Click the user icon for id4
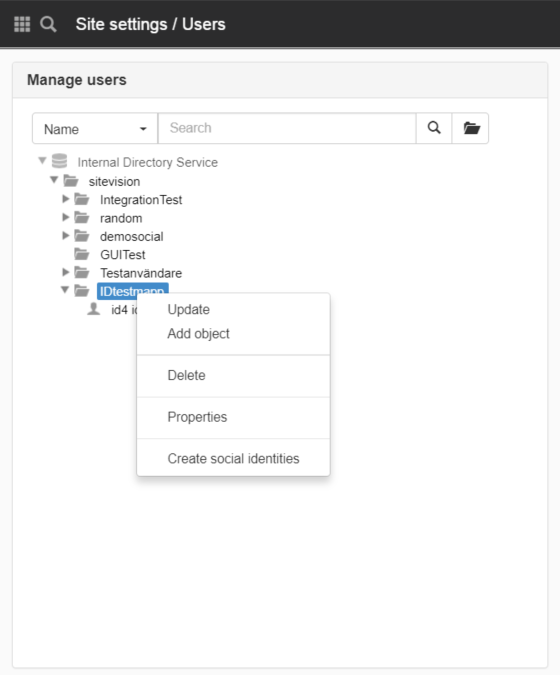Screen dimensions: 560x675 click(x=93, y=309)
